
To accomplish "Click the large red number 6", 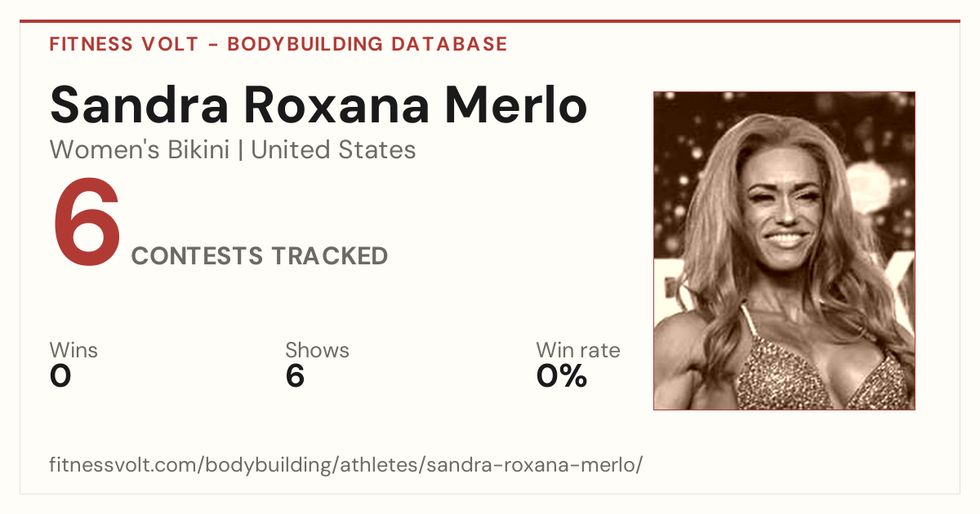I will tap(87, 224).
